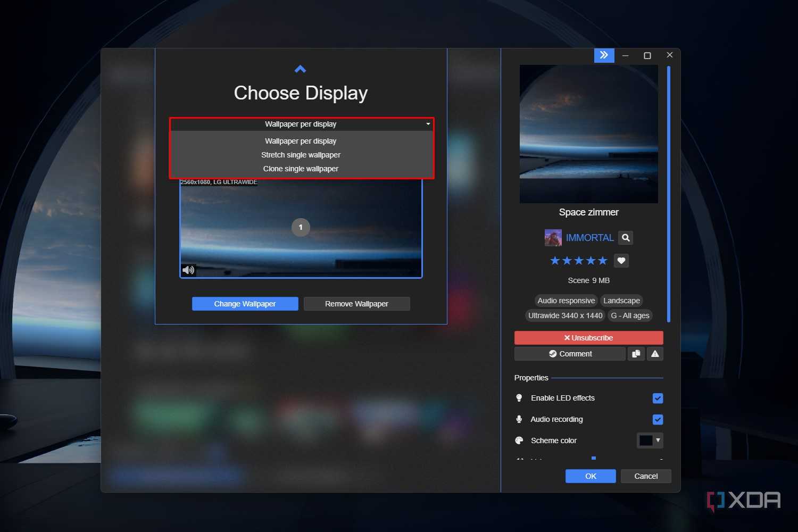Rate the wallpaper with the star rating

578,261
